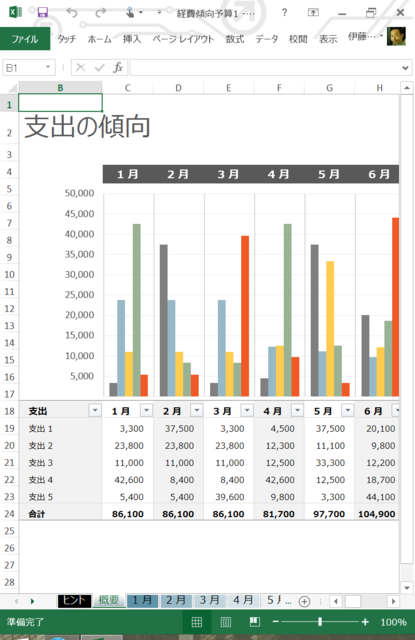415x640 pixels.
Task: Open the Name Box dropdown
Action: click(48, 67)
